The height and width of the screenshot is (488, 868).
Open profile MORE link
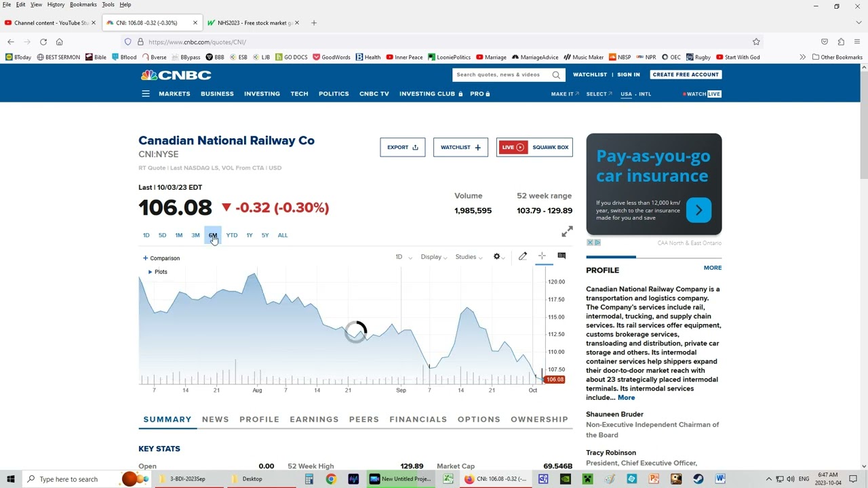tap(712, 268)
